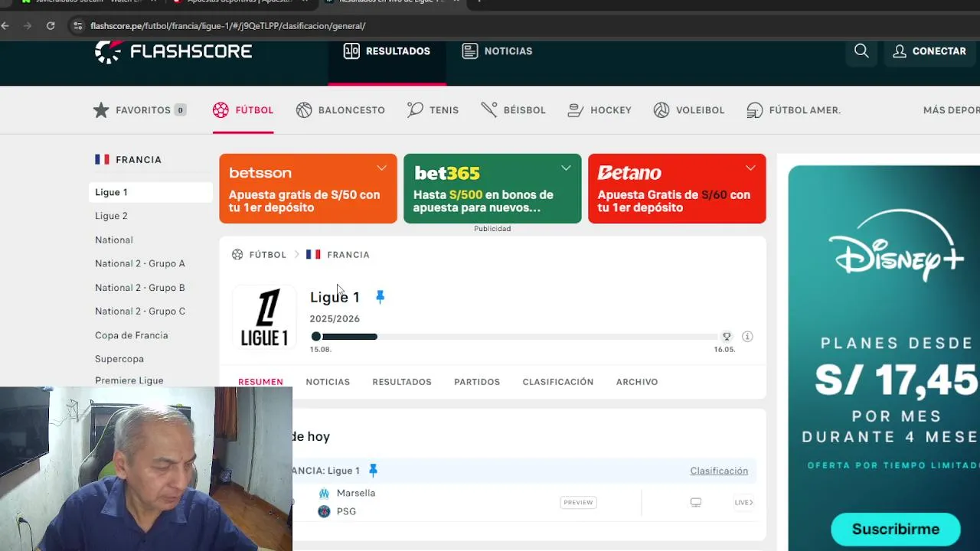Open the Noticias header tab
Image resolution: width=980 pixels, height=551 pixels.
point(497,51)
